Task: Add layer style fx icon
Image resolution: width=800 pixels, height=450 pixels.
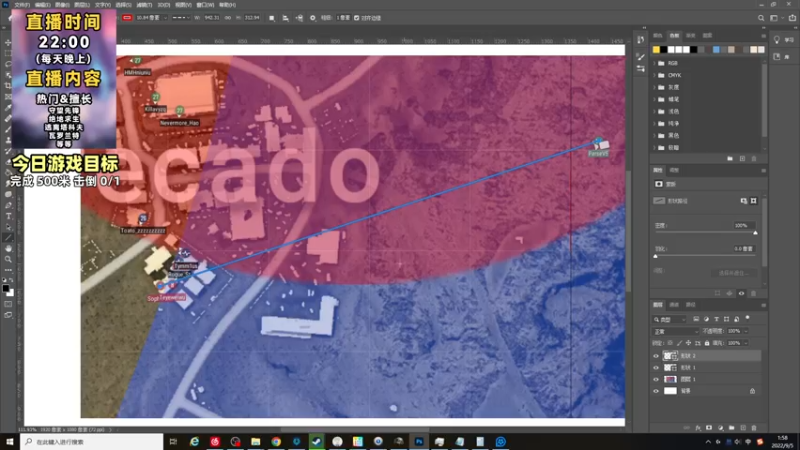Action: [x=697, y=428]
